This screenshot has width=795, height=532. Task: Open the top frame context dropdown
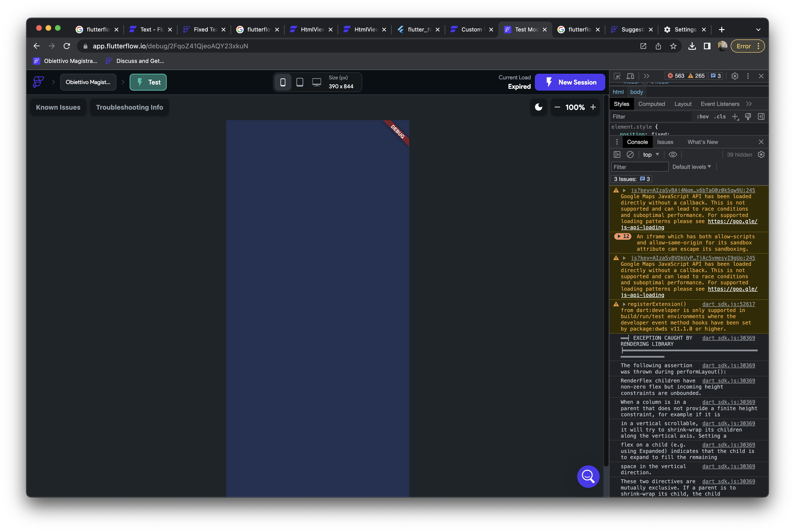(x=650, y=154)
